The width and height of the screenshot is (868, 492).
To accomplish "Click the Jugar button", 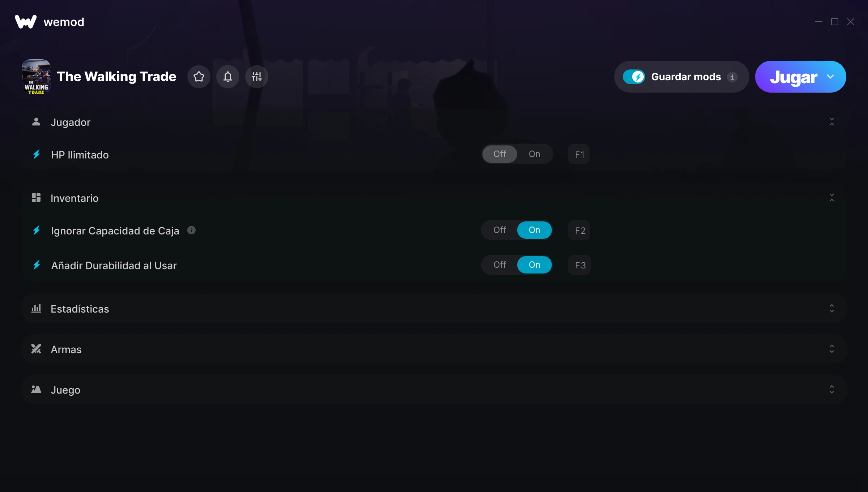I will [x=793, y=77].
